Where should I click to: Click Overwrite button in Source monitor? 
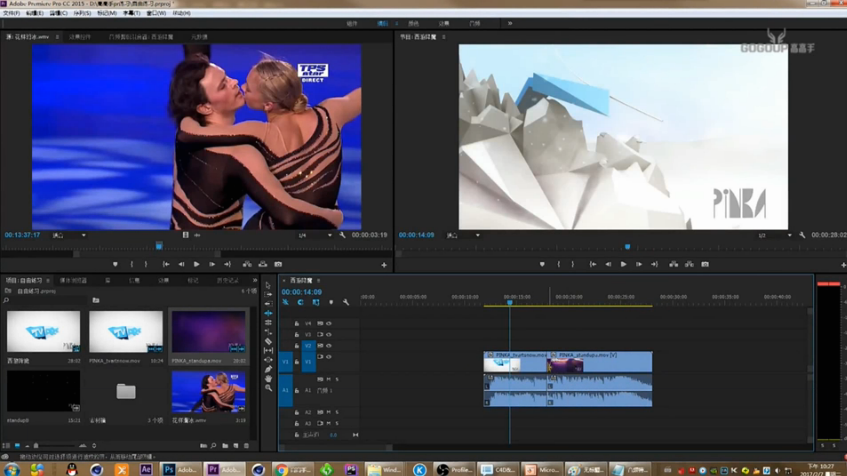263,264
